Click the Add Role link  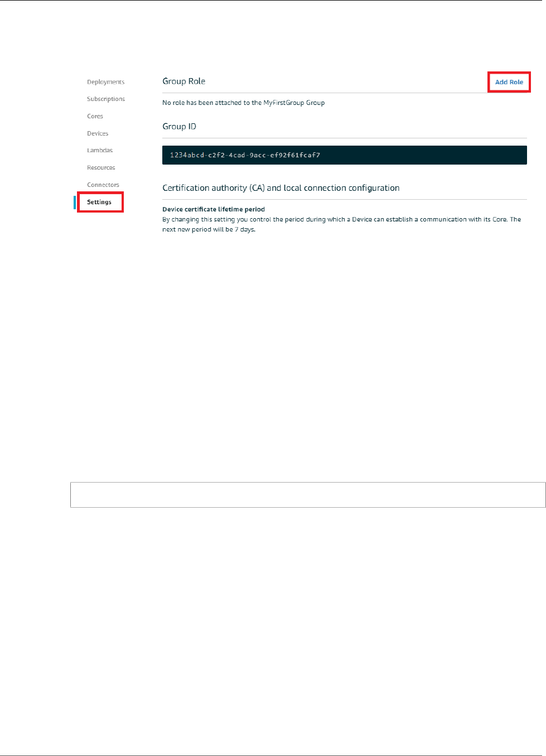tap(509, 82)
